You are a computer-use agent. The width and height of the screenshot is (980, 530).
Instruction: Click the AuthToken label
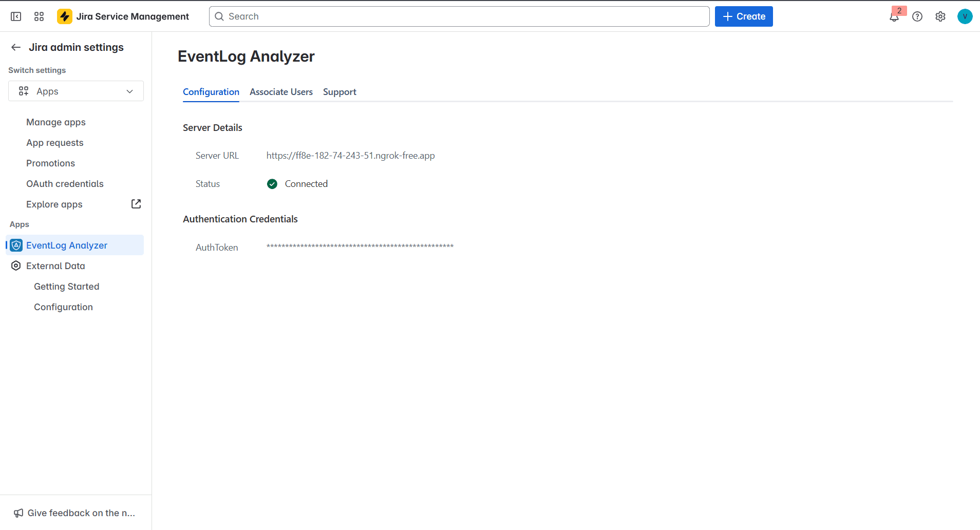[217, 248]
